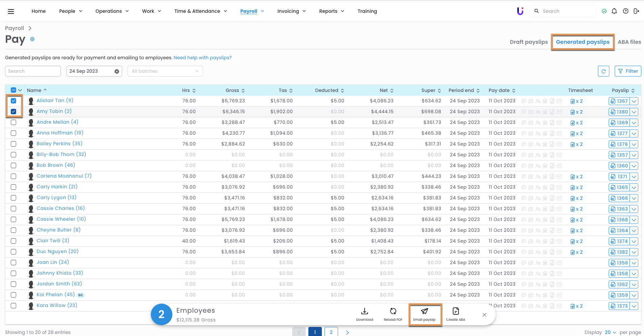644x336 pixels.
Task: Tick the checkbox for Bob Brown
Action: [x=13, y=165]
